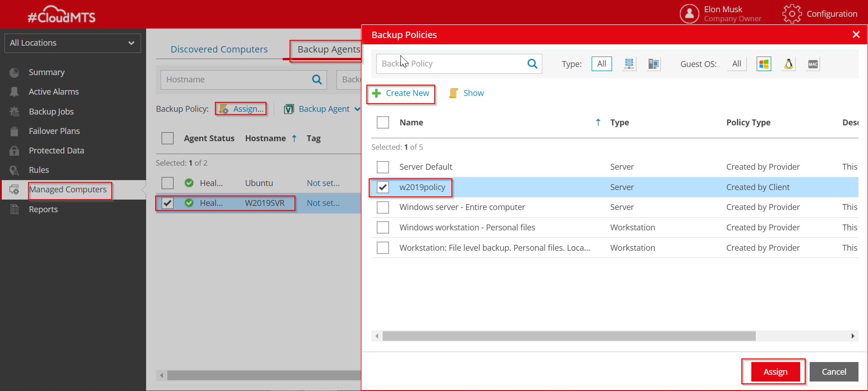Click Create New policy link

407,93
